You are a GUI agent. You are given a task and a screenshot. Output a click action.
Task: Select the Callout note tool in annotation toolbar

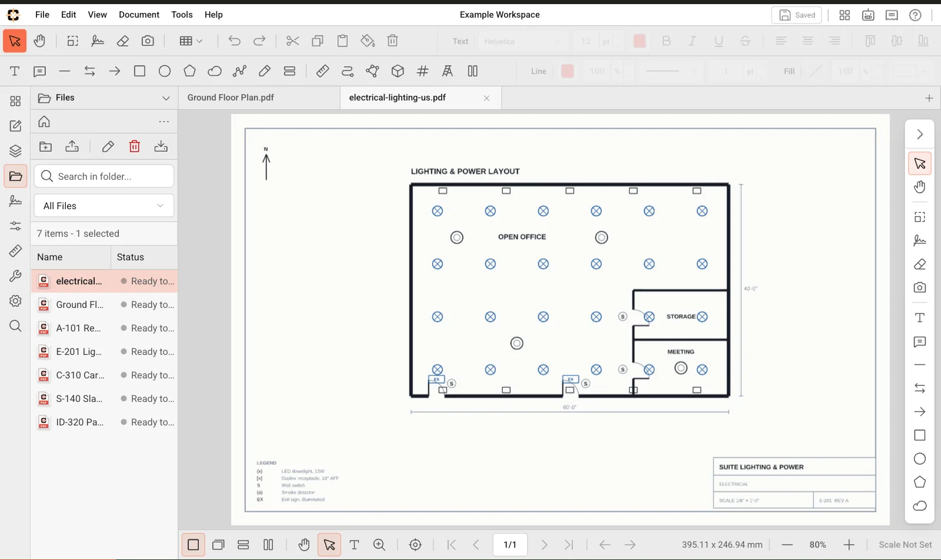pyautogui.click(x=39, y=71)
